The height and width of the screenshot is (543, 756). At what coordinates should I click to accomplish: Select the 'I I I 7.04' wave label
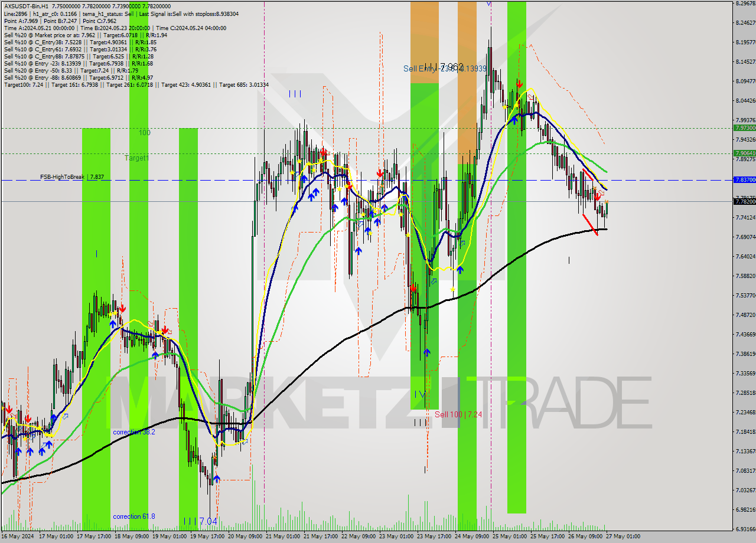click(200, 521)
